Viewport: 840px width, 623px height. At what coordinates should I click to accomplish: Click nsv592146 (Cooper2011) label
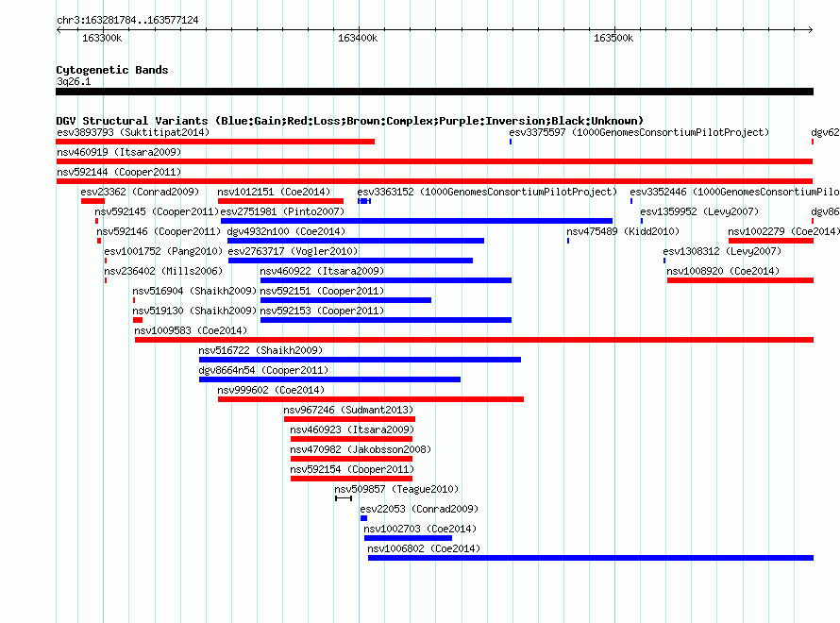coord(159,231)
